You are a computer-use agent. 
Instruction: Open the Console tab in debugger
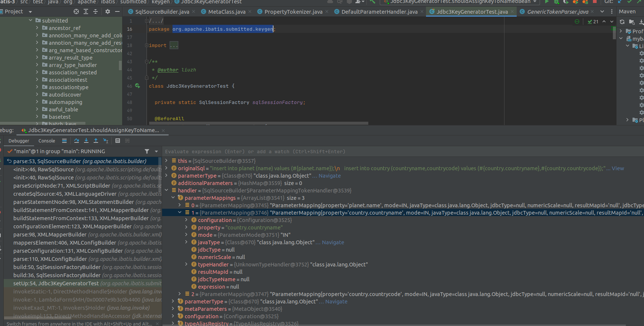point(47,141)
